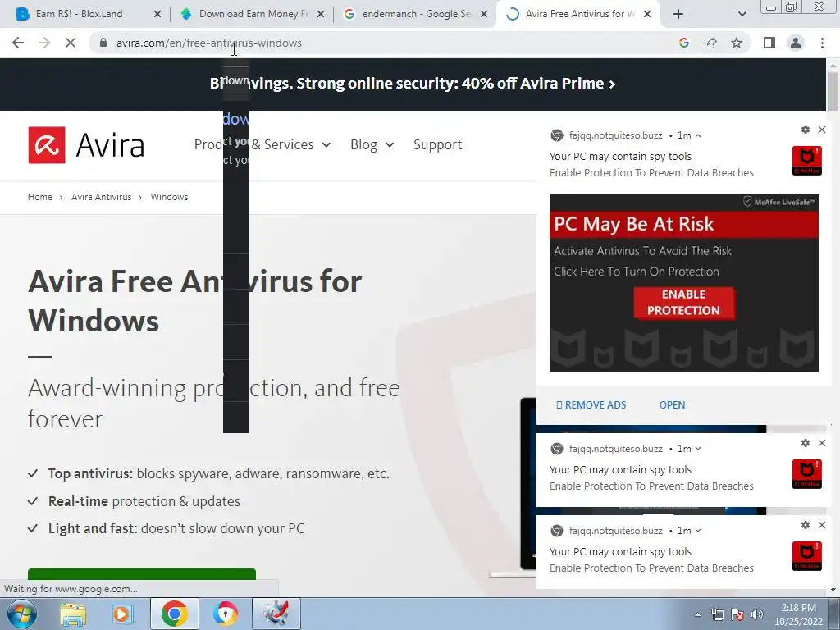Open the 40% off Avira Prime banner
This screenshot has width=840, height=630.
click(413, 84)
